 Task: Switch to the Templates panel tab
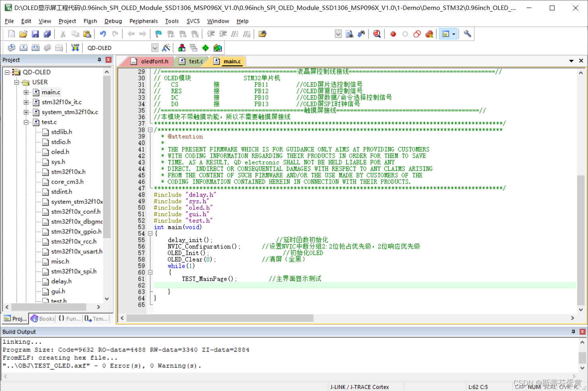click(x=96, y=319)
